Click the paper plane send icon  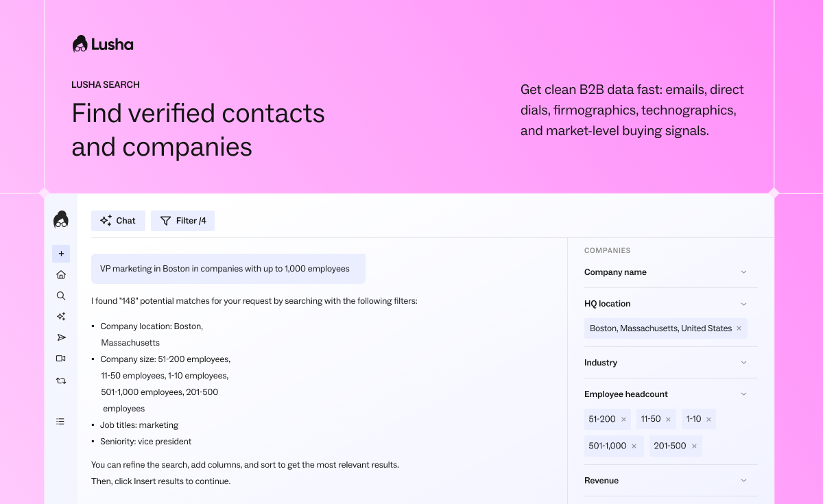pos(61,337)
